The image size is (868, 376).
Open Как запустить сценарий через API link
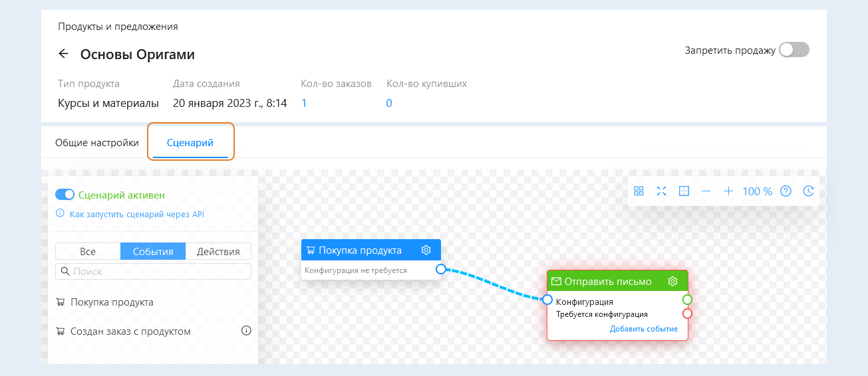pyautogui.click(x=136, y=214)
